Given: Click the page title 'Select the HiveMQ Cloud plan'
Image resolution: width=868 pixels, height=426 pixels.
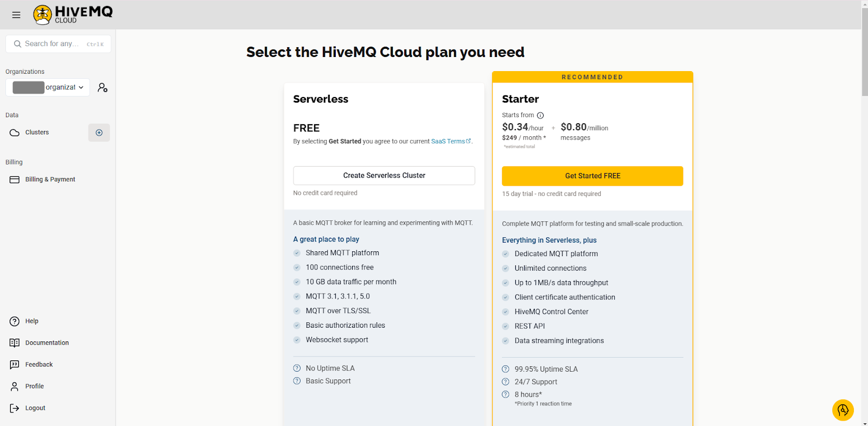Looking at the screenshot, I should [385, 52].
